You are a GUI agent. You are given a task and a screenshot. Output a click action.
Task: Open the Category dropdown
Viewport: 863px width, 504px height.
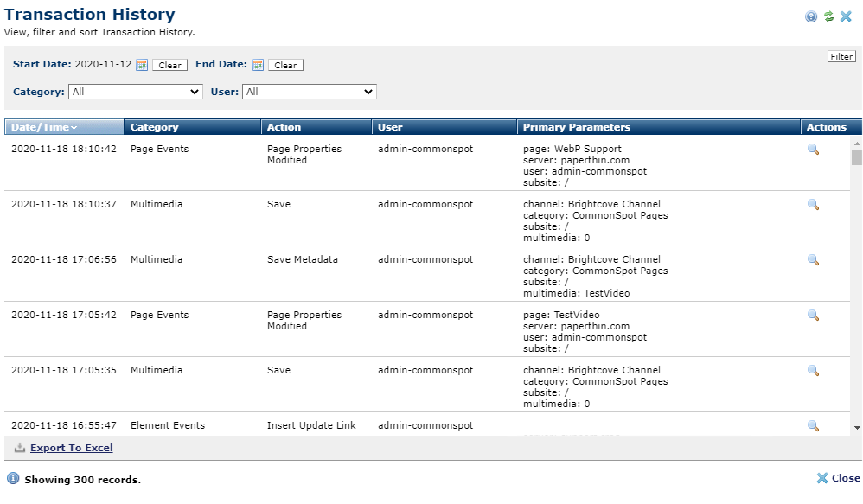[x=136, y=92]
